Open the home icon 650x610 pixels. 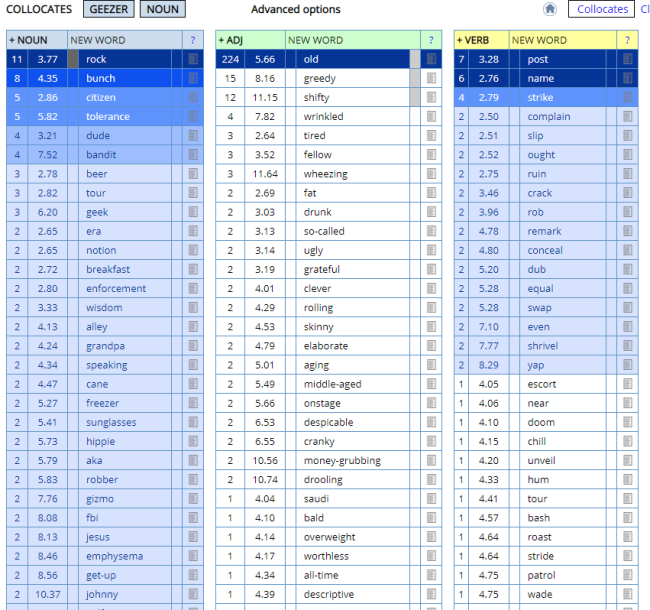[550, 9]
